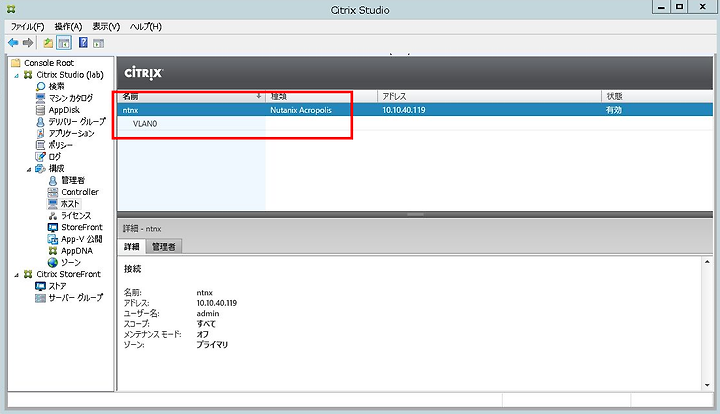Open Help via the toolbar question-mark icon
The height and width of the screenshot is (414, 720).
click(83, 43)
